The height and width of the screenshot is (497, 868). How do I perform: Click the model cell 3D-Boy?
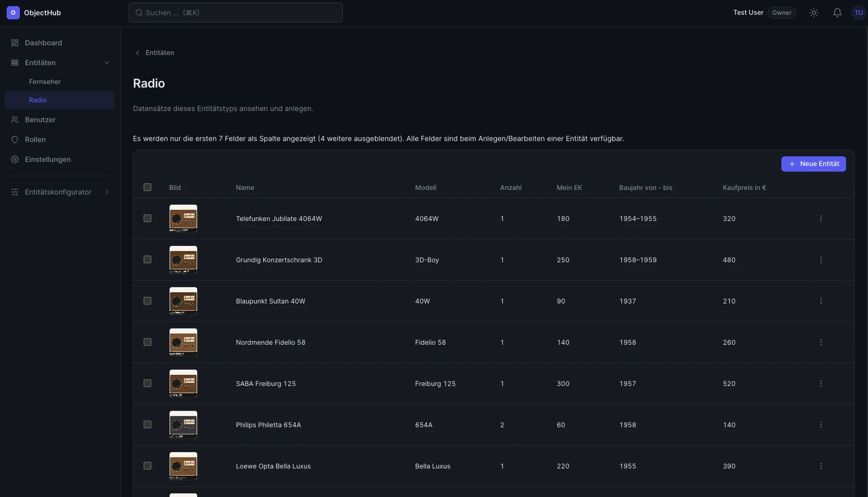click(x=427, y=260)
